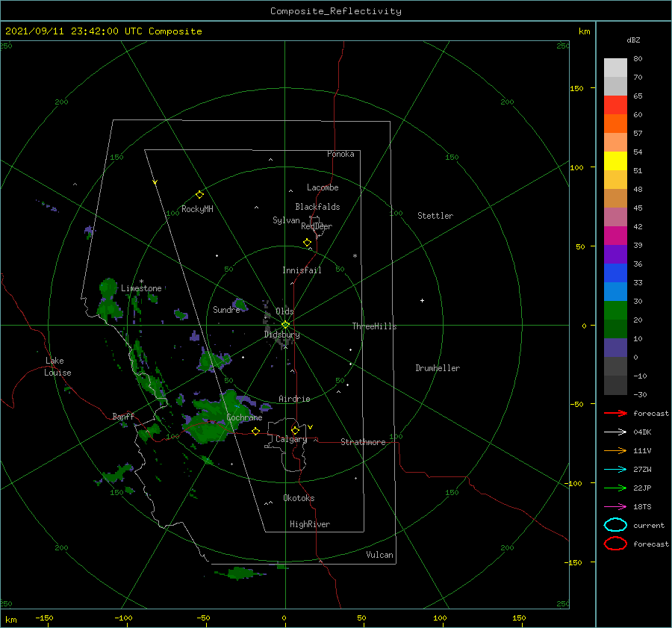Click the Airdrie label
672x628 pixels.
294,399
